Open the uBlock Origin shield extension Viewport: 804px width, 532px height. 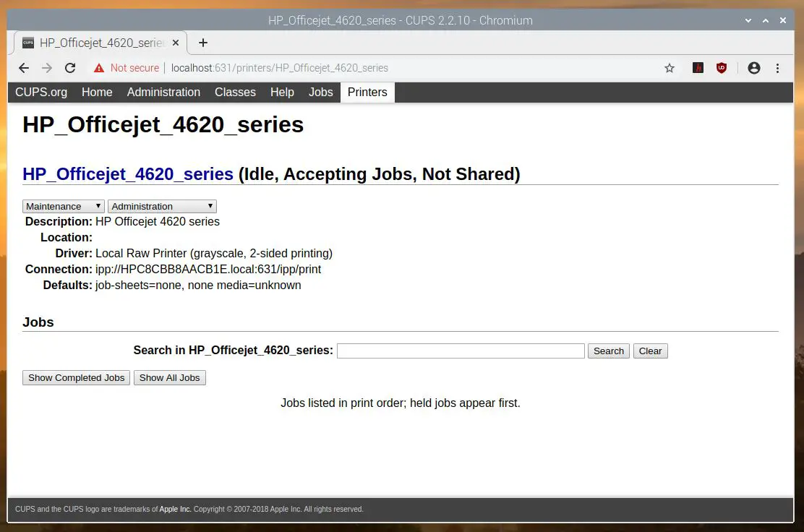[x=722, y=68]
